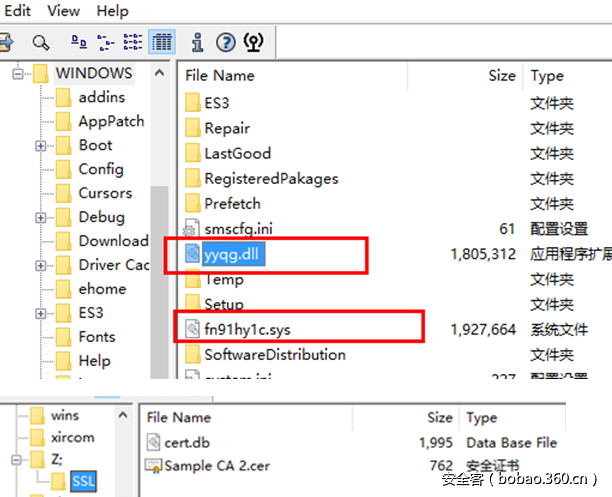The width and height of the screenshot is (612, 497).
Task: Switch to list view mode
Action: point(133,42)
